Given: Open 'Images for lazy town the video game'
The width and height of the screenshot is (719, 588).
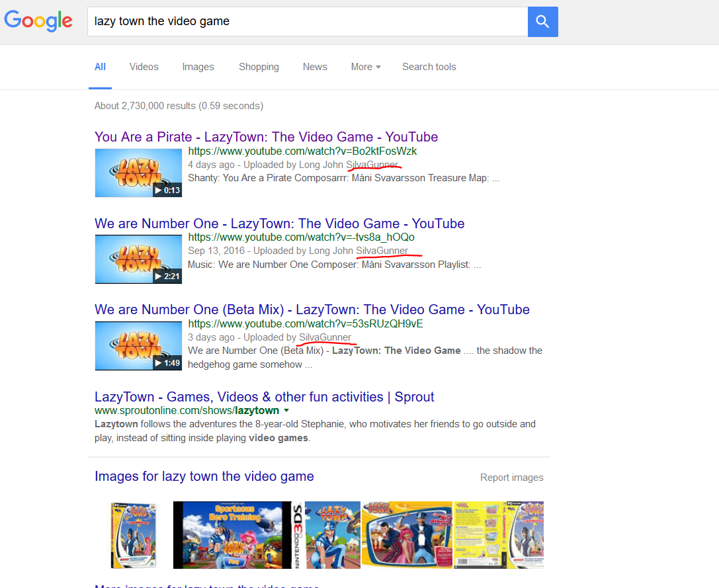Looking at the screenshot, I should click(x=204, y=476).
